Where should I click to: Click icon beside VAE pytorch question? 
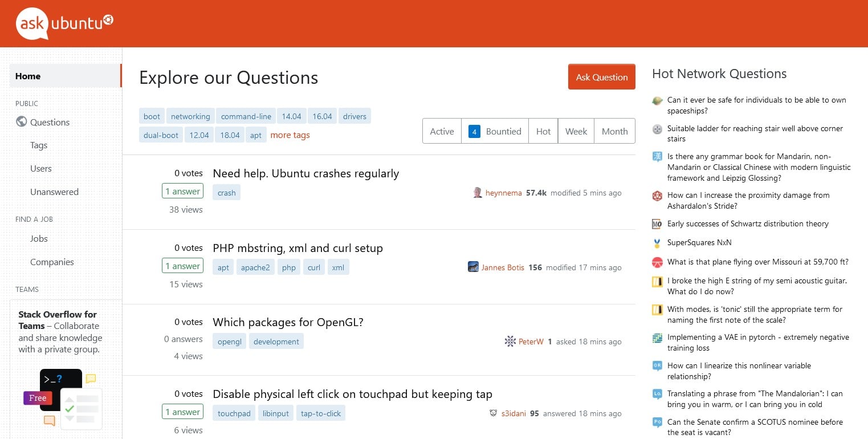click(657, 338)
